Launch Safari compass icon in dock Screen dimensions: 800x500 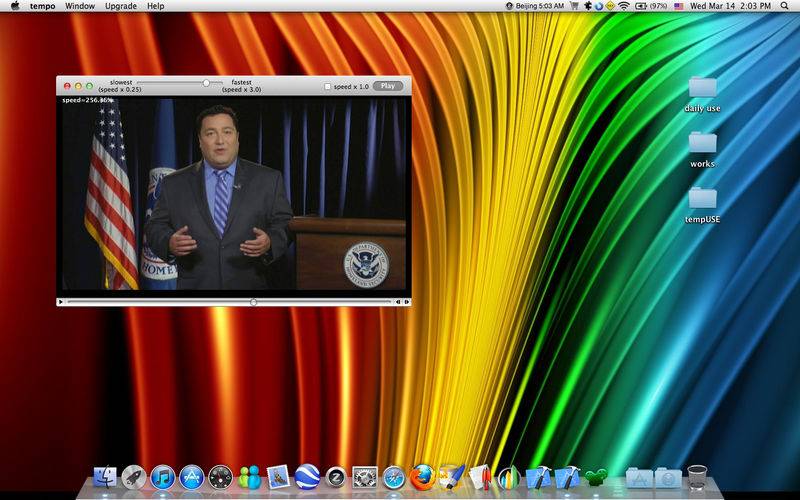[394, 478]
